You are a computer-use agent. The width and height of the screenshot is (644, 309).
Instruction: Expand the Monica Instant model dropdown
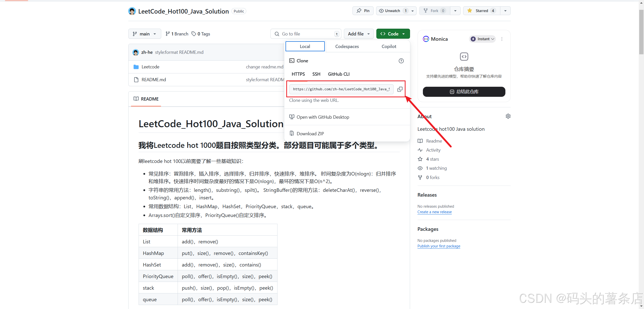tap(482, 39)
